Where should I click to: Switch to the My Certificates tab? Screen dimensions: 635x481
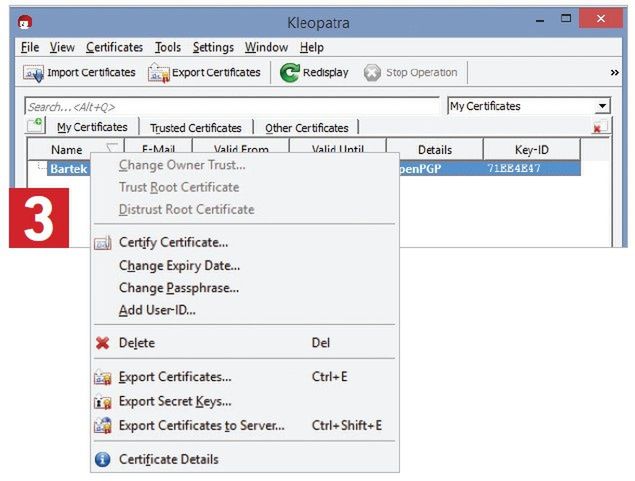92,127
